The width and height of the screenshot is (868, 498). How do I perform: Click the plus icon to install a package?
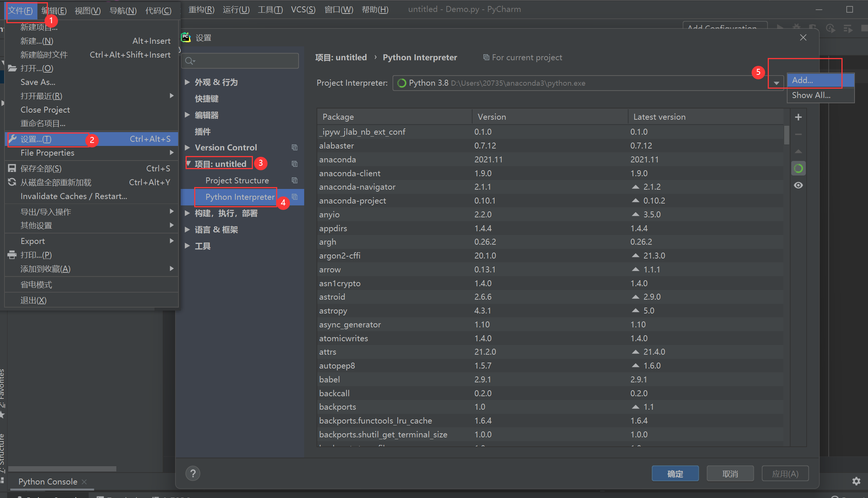coord(798,117)
